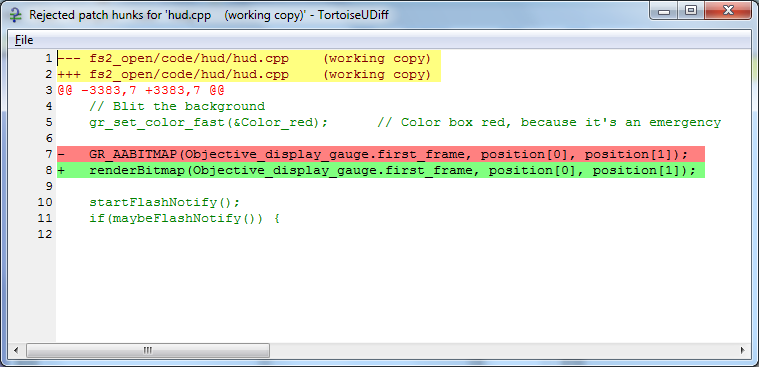Maximize the TortoiseUDiff window
759x367 pixels.
[690, 11]
